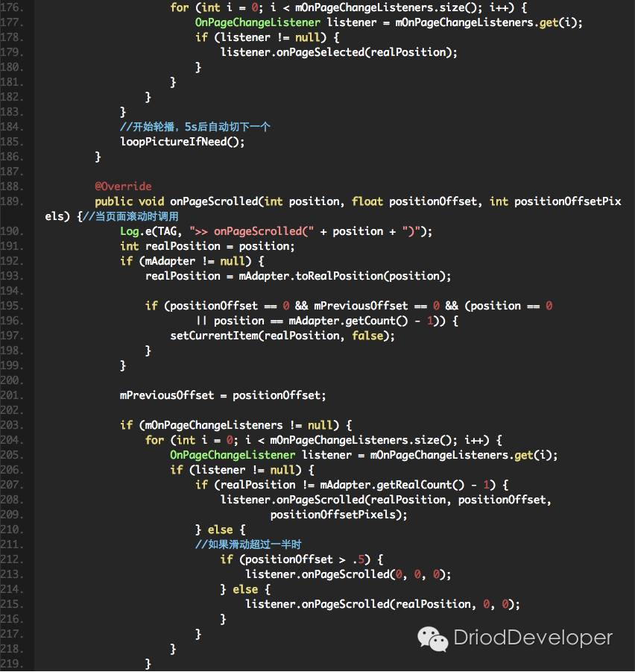Click 'positionOffsetPixels);' on line 209
Viewport: 635px width, 672px height.
(x=338, y=515)
